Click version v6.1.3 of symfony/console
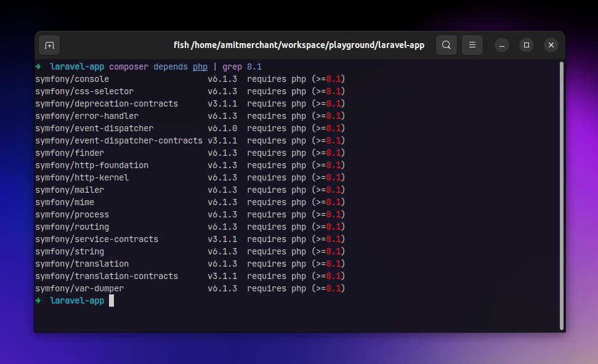The height and width of the screenshot is (364, 598). coord(222,79)
